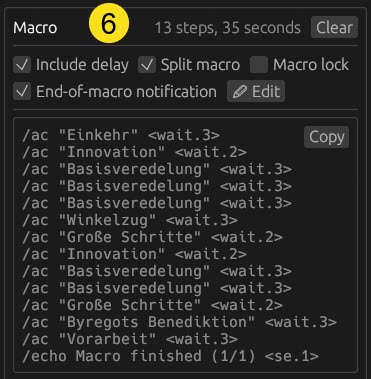The height and width of the screenshot is (379, 371).
Task: Click the first Innovation macro line
Action: [134, 152]
